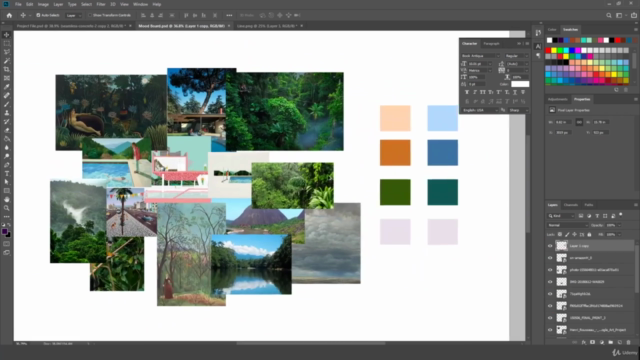Click the Strikethrough icon in Character panel
Image resolution: width=640 pixels, height=360 pixels.
pos(523,92)
